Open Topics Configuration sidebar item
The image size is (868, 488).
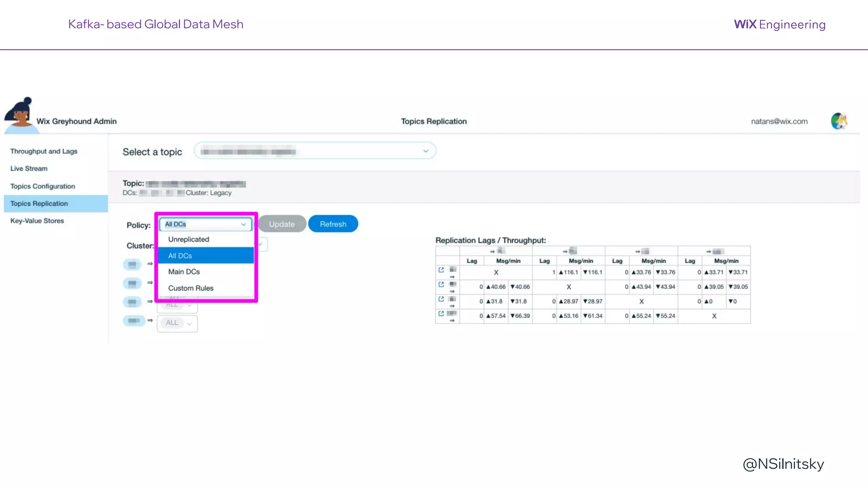point(42,186)
